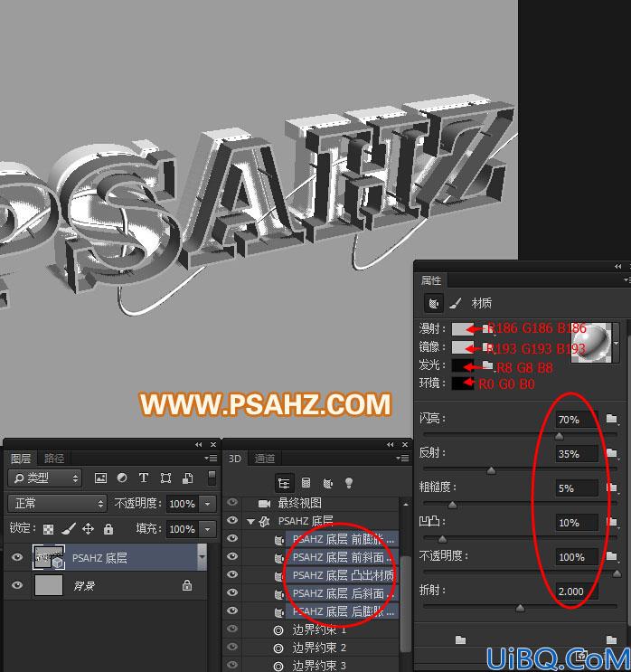Click the bottom-left folder icon in Properties

[x=460, y=639]
